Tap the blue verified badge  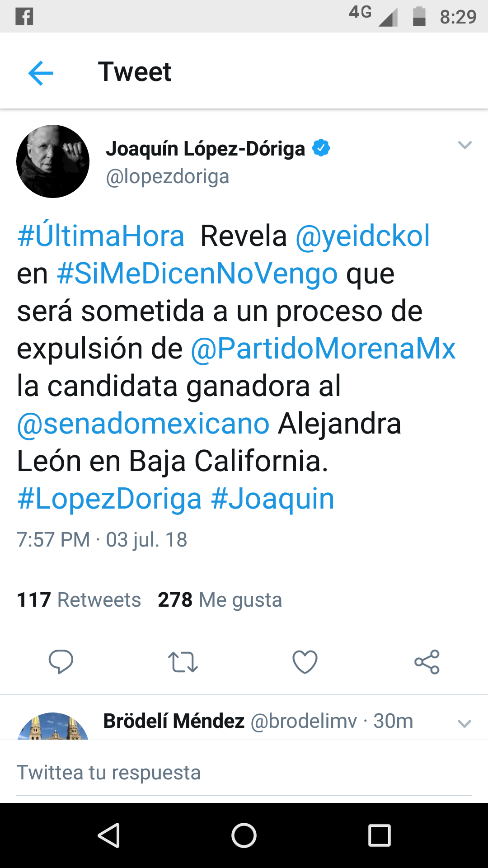point(321,148)
